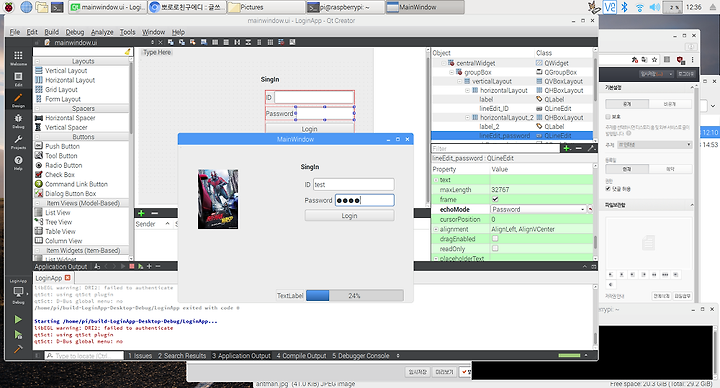
Task: Click the green Run button
Action: (18, 319)
